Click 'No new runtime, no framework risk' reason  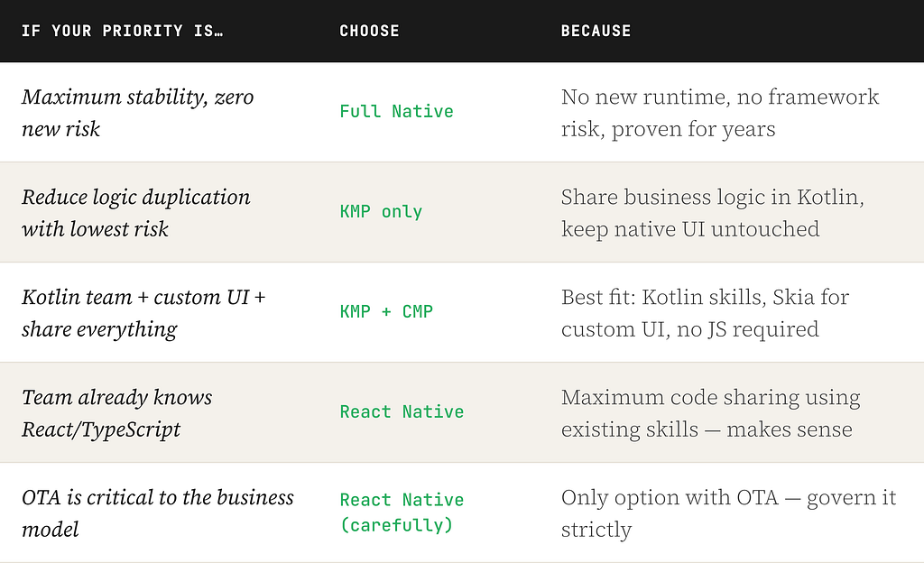(x=720, y=113)
